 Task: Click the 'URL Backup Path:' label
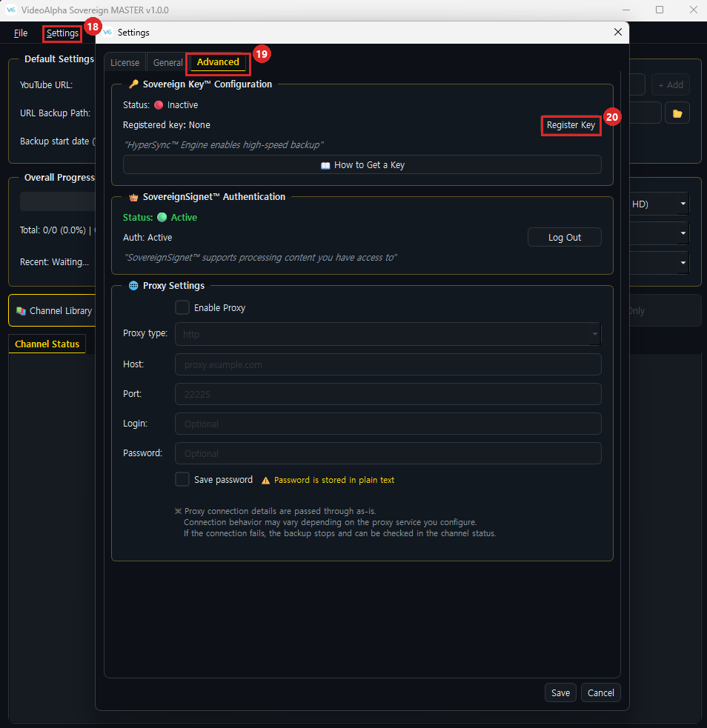tap(55, 113)
